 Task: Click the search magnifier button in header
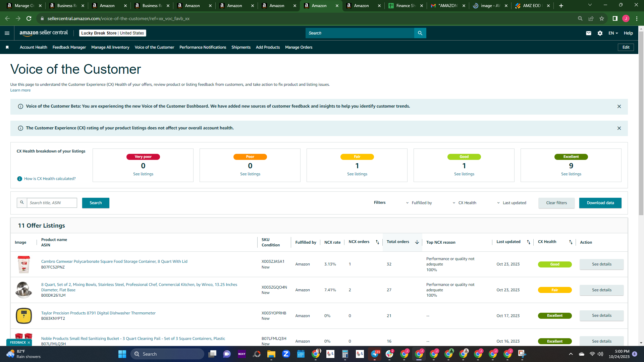pyautogui.click(x=420, y=33)
